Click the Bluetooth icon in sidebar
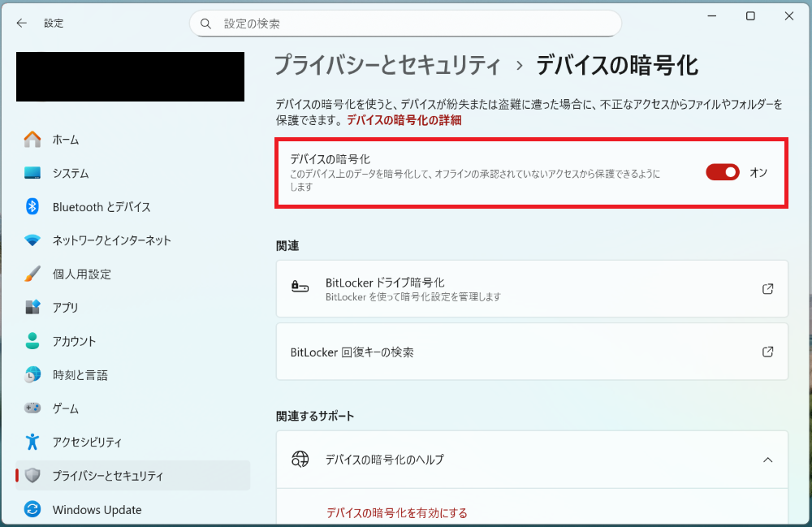The width and height of the screenshot is (812, 527). point(32,207)
